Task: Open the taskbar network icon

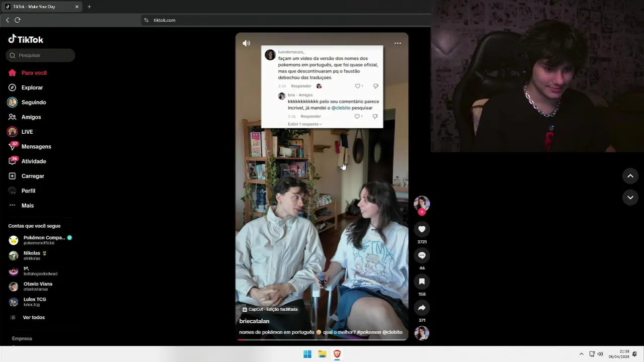Action: pyautogui.click(x=592, y=354)
